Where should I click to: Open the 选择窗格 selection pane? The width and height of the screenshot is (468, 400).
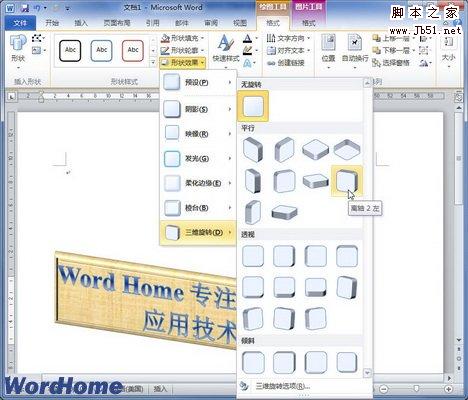point(391,63)
